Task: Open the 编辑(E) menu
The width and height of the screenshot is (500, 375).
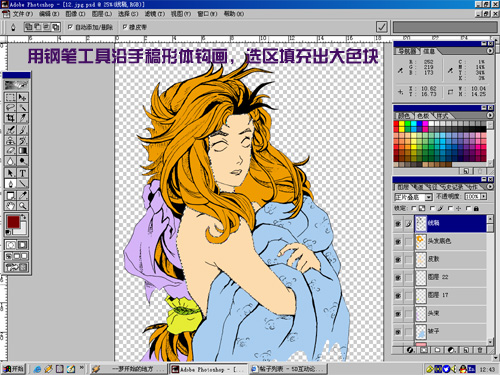Action: [49, 14]
